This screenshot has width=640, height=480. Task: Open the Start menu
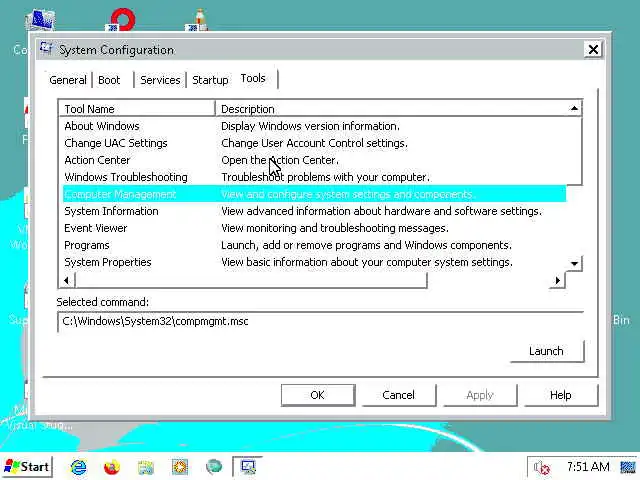[27, 467]
